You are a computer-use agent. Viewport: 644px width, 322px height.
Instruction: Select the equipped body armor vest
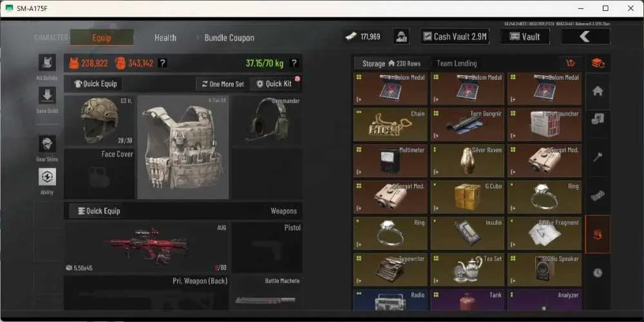click(x=183, y=147)
